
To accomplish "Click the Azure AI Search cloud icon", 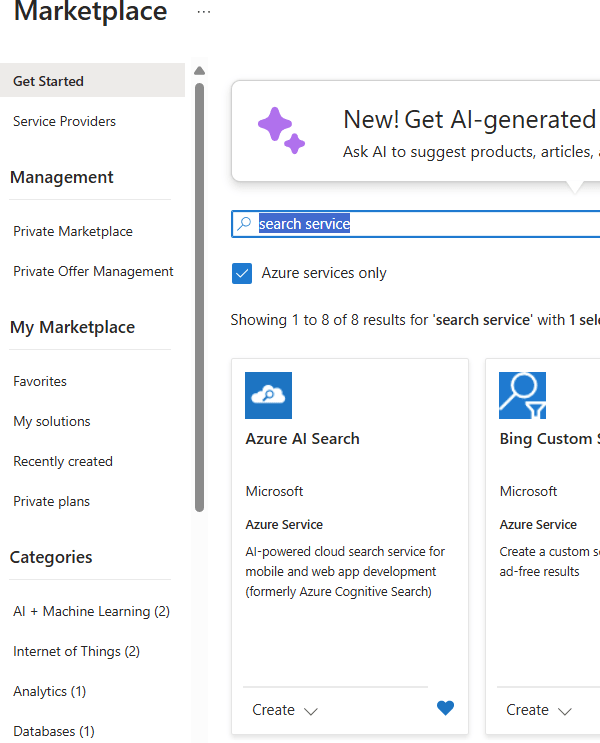I will [x=268, y=395].
